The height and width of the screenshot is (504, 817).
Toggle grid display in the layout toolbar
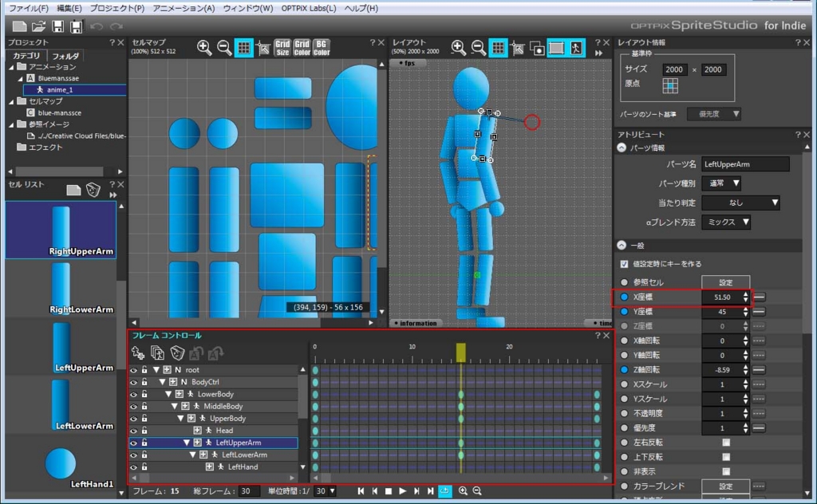(x=498, y=48)
